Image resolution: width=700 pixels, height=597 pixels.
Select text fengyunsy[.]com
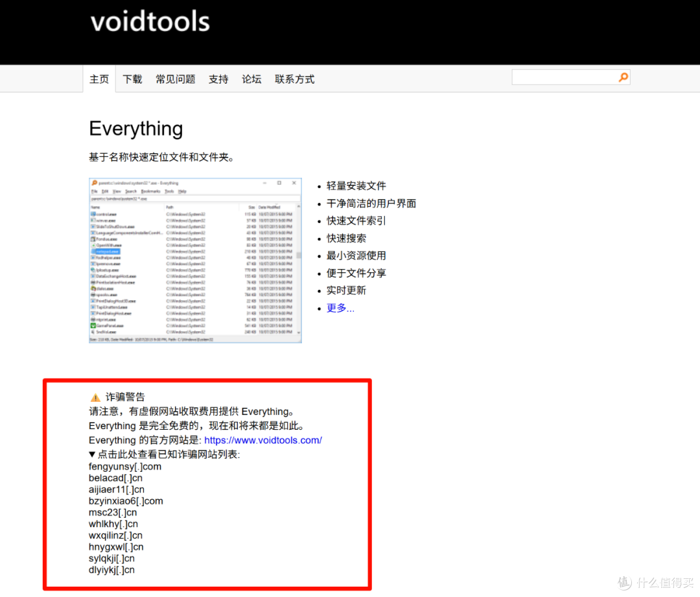(x=125, y=467)
